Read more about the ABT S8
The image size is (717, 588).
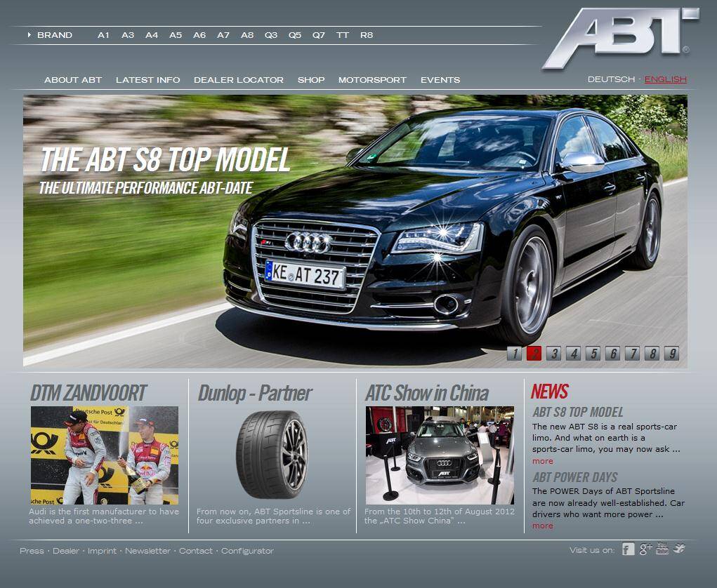[x=543, y=461]
